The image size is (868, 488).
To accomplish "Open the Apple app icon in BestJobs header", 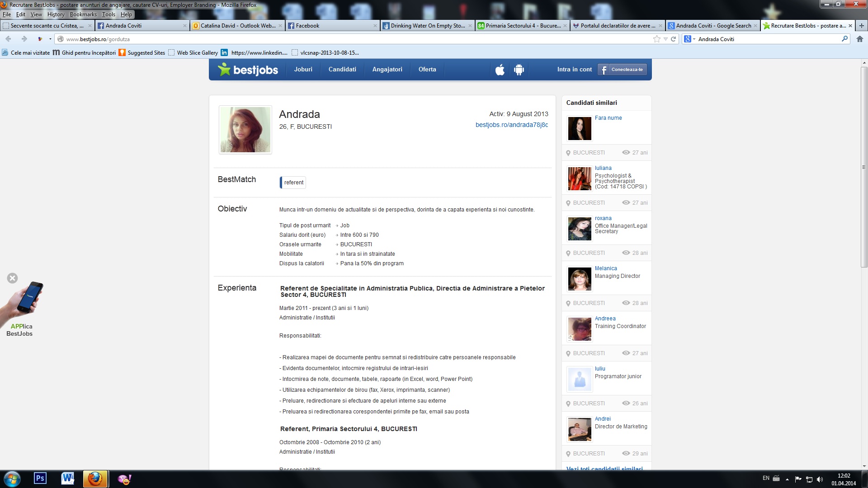I will point(499,70).
